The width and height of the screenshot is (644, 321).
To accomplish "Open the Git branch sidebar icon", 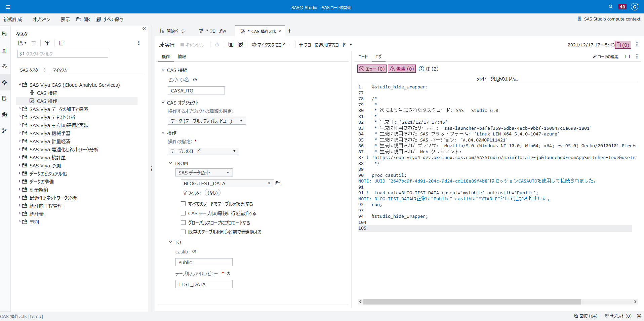I will coord(4,131).
